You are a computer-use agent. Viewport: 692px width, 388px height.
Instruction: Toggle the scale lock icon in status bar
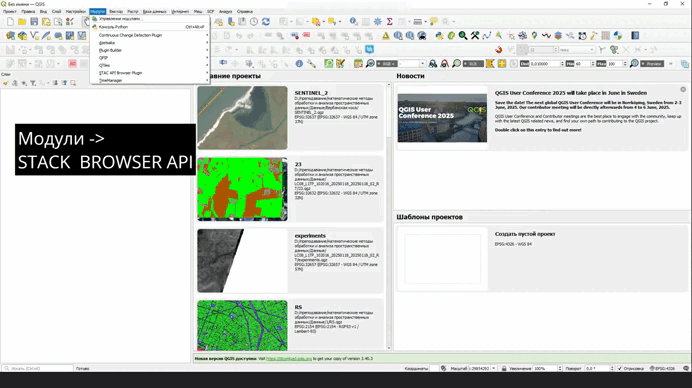point(504,368)
